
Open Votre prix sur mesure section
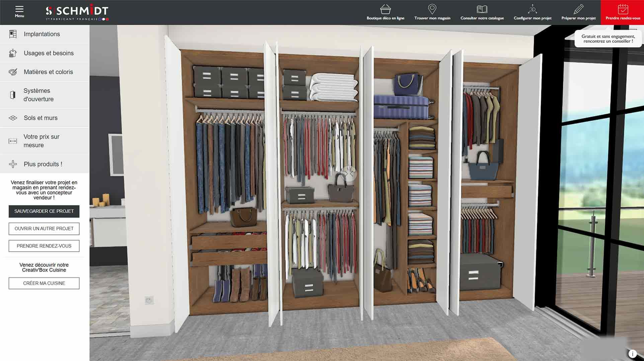(x=41, y=141)
